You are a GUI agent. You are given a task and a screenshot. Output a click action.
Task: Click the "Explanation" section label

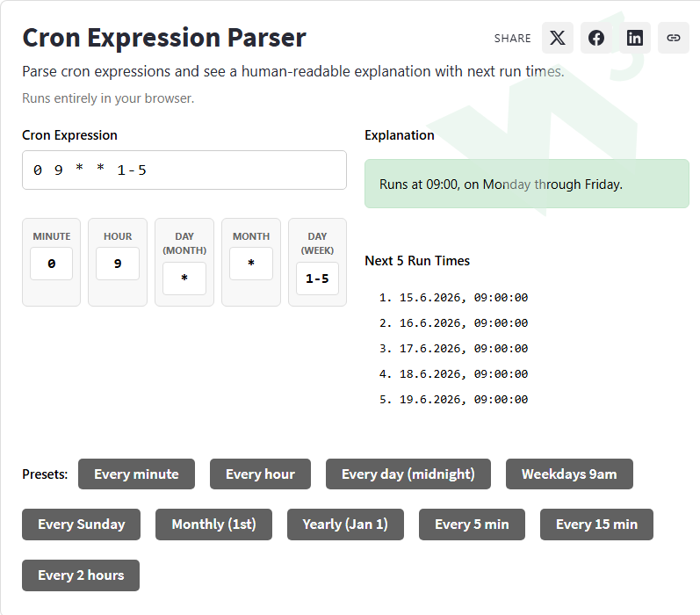399,135
